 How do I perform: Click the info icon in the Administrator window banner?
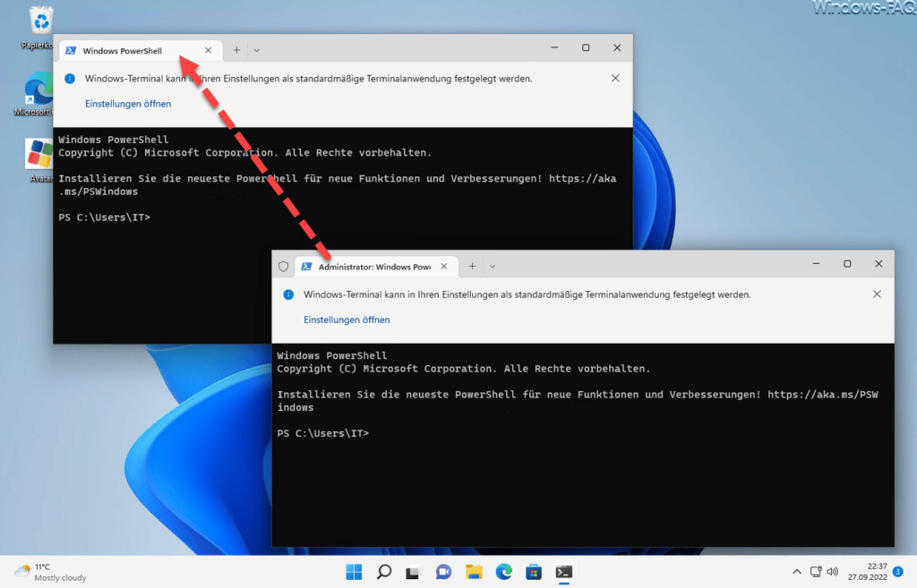(288, 294)
